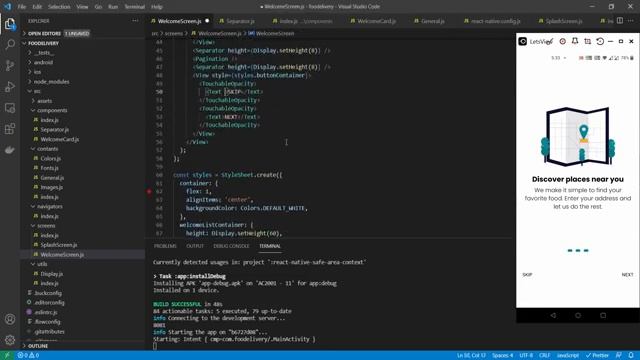640x360 pixels.
Task: Open the Extensions view
Action: point(10,129)
